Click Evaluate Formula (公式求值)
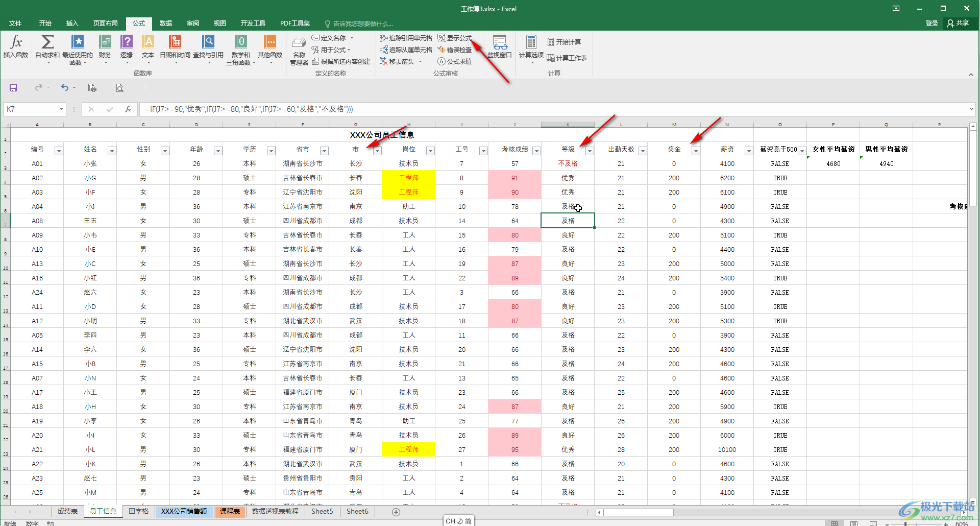Image resolution: width=980 pixels, height=526 pixels. coord(454,61)
